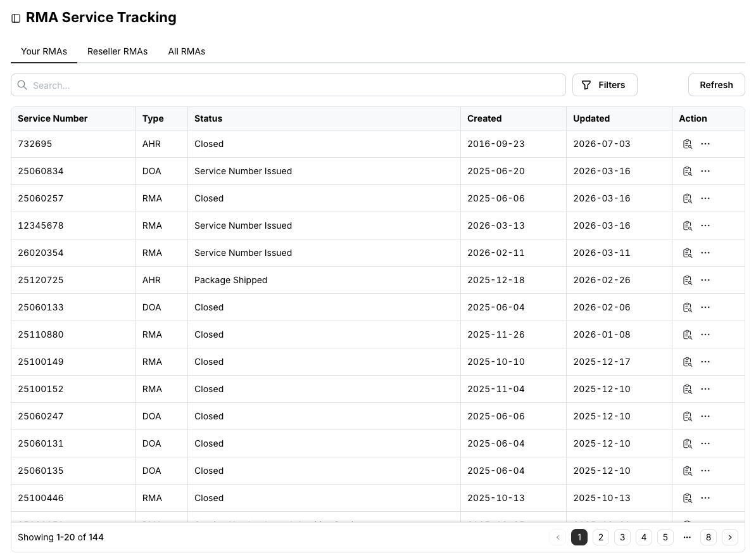Go to pagination page 1

(x=579, y=537)
